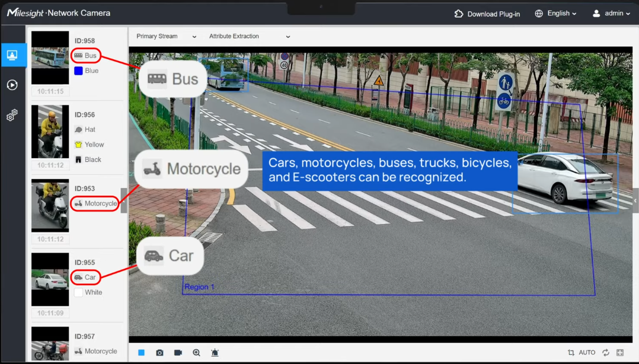Click the crop window-size icon beside AUTO
639x364 pixels.
571,353
